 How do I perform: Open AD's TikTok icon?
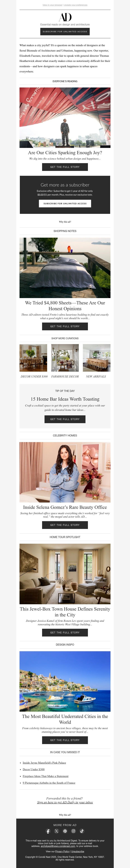82,831
